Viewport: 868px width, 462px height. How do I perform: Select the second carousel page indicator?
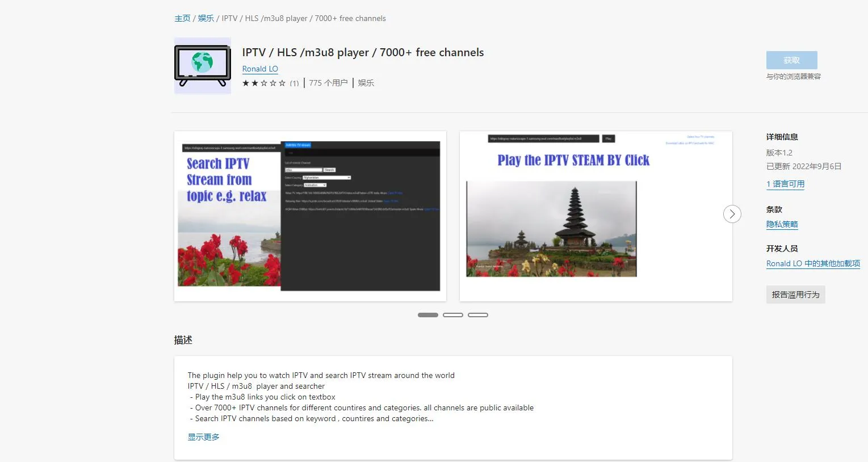453,315
